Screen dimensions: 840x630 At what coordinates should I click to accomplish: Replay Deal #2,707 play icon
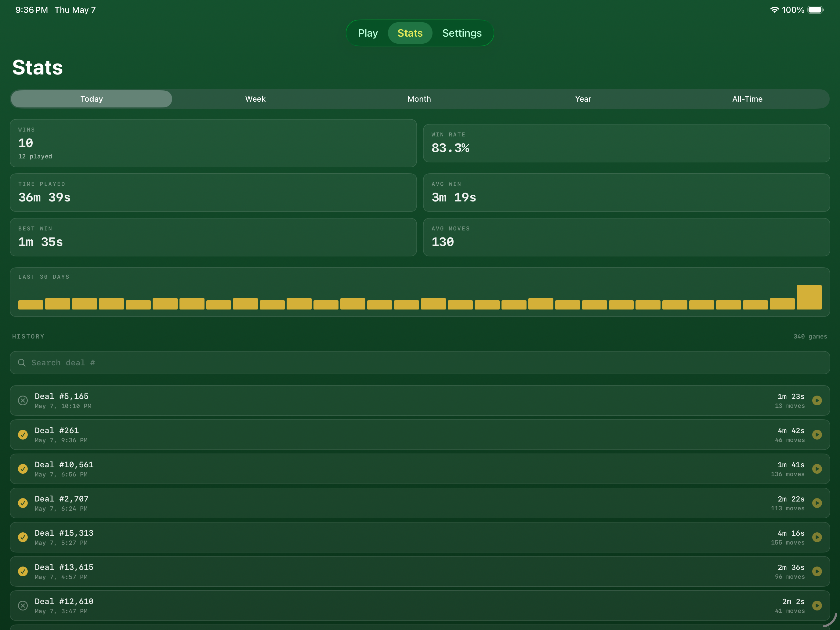(817, 503)
